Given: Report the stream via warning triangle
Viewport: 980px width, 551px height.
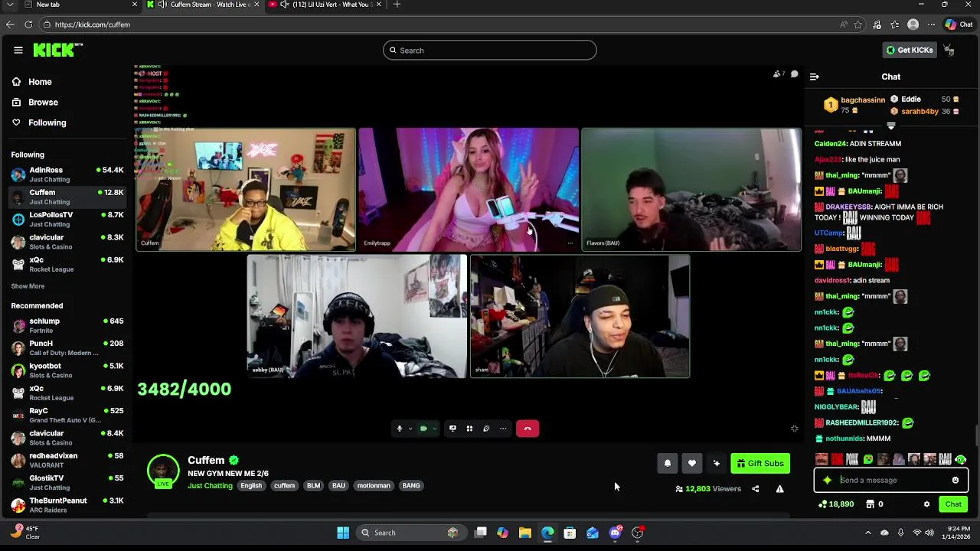Looking at the screenshot, I should click(x=780, y=489).
